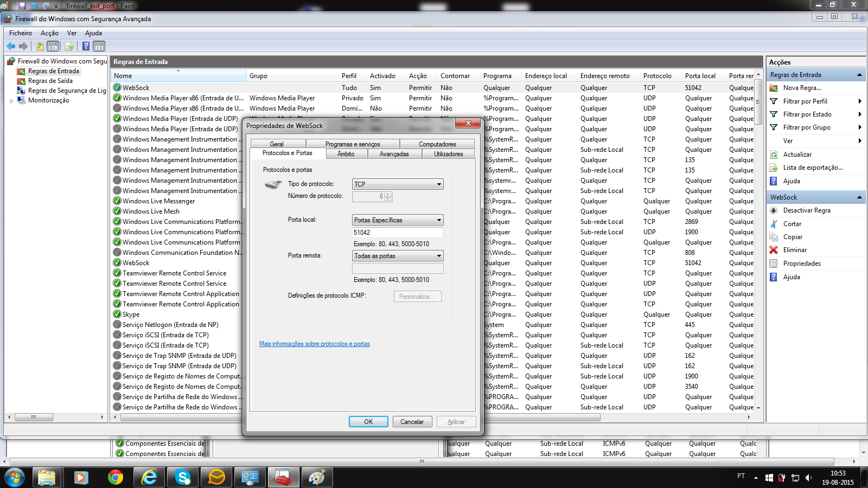Sort rules by the Activado column header
Viewport: 868px width, 488px height.
point(386,76)
